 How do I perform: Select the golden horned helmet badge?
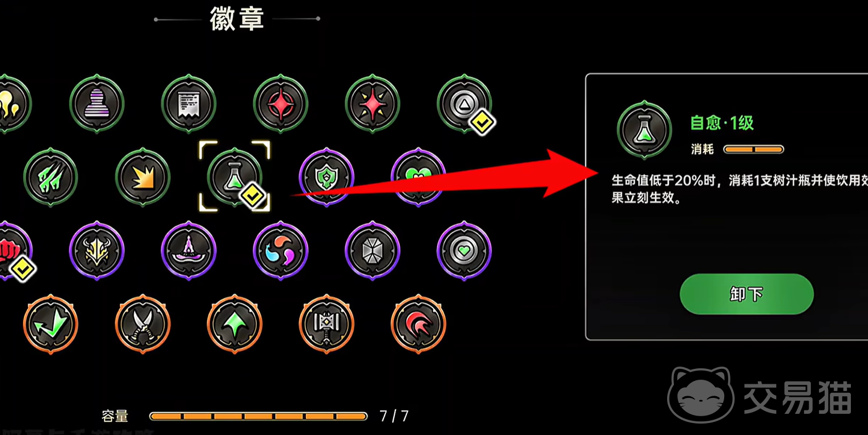96,251
